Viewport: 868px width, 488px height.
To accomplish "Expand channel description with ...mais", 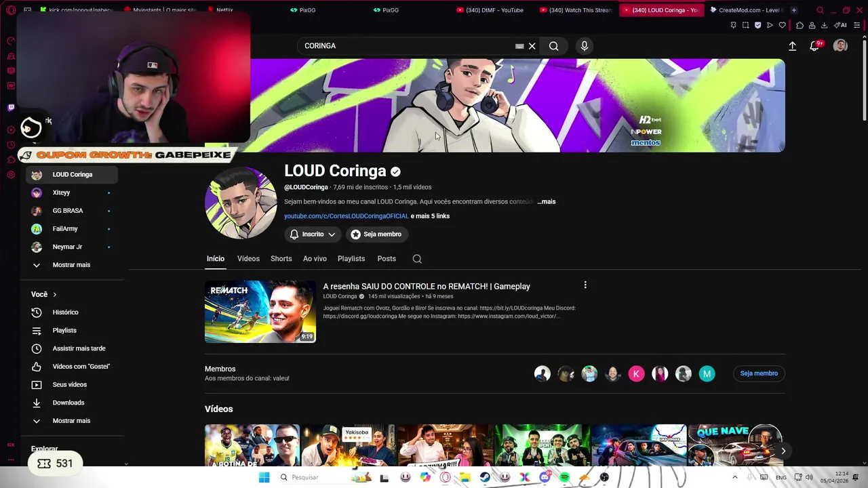I will 547,201.
